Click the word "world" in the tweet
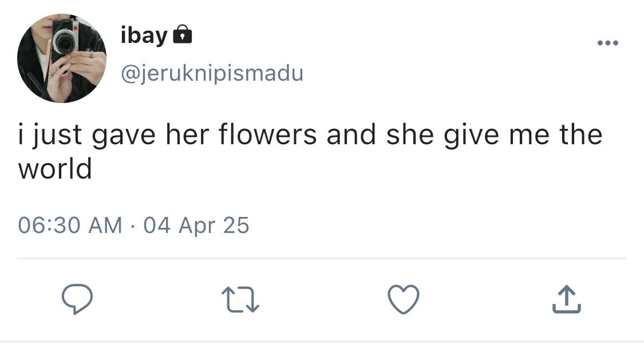The image size is (644, 352). click(x=55, y=169)
